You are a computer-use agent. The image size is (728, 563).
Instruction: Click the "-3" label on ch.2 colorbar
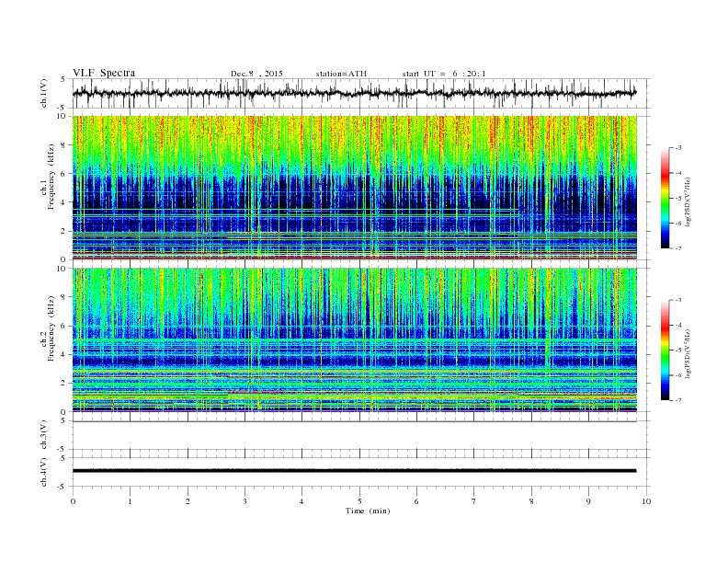coord(677,300)
